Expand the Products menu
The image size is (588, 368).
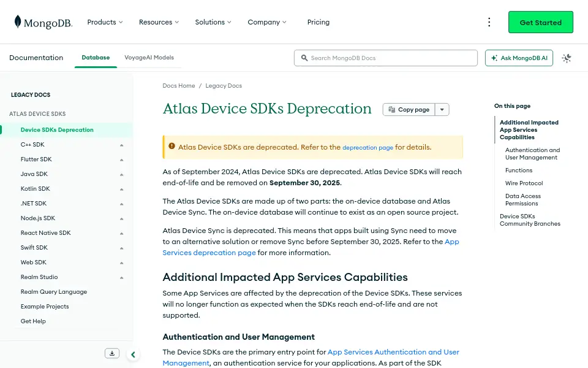[105, 22]
